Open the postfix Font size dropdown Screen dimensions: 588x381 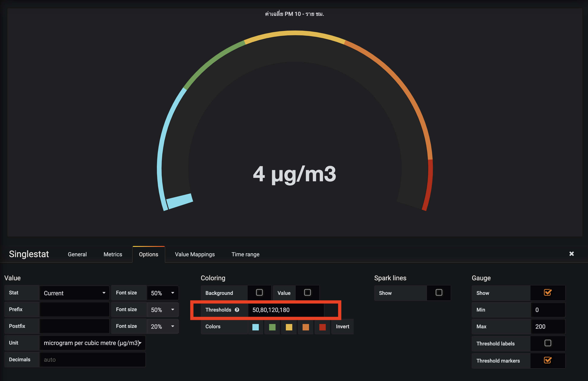[x=162, y=326]
